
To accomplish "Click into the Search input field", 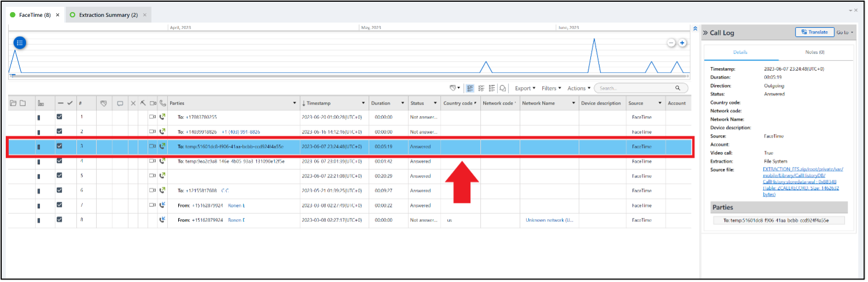I will (635, 88).
